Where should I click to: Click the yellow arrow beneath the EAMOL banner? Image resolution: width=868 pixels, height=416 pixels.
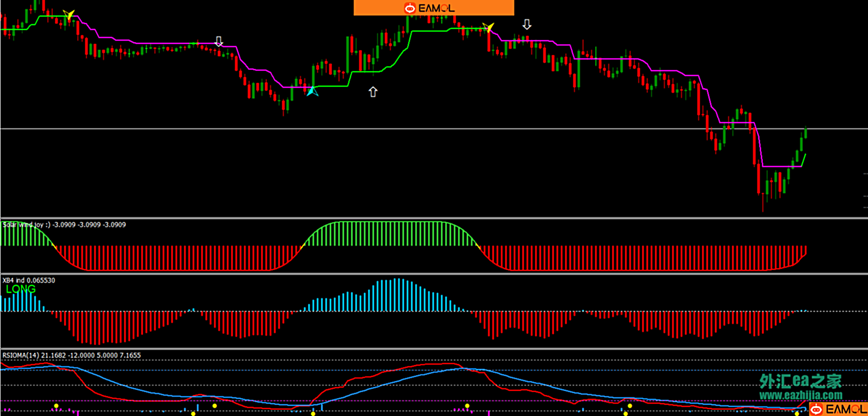(x=488, y=27)
